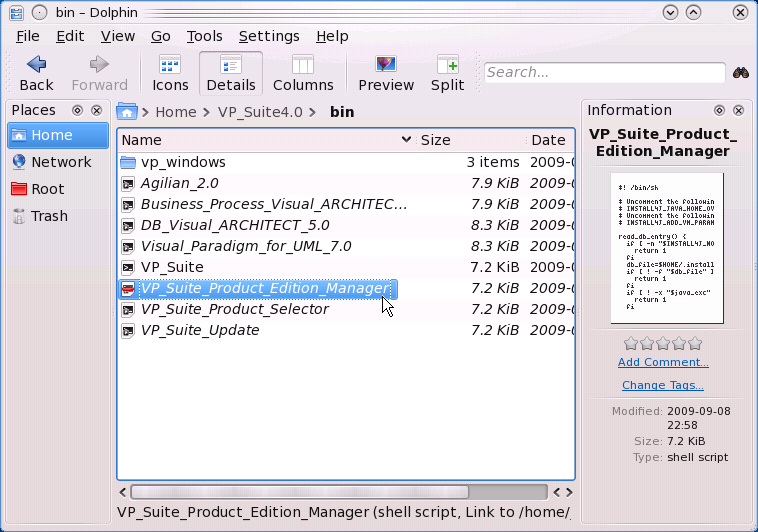Open the Tools menu
The image size is (758, 532).
(204, 36)
